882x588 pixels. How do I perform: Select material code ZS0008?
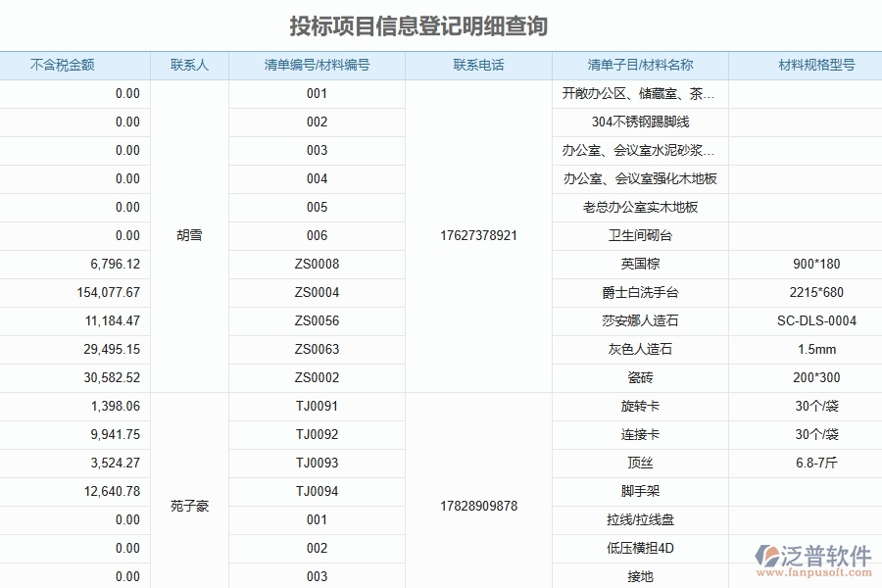(x=316, y=264)
